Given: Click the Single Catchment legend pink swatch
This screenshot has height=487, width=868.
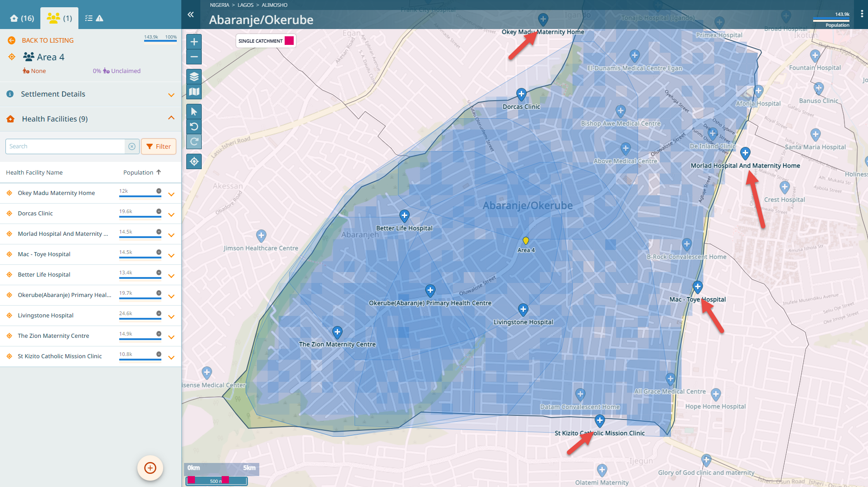Looking at the screenshot, I should coord(289,41).
